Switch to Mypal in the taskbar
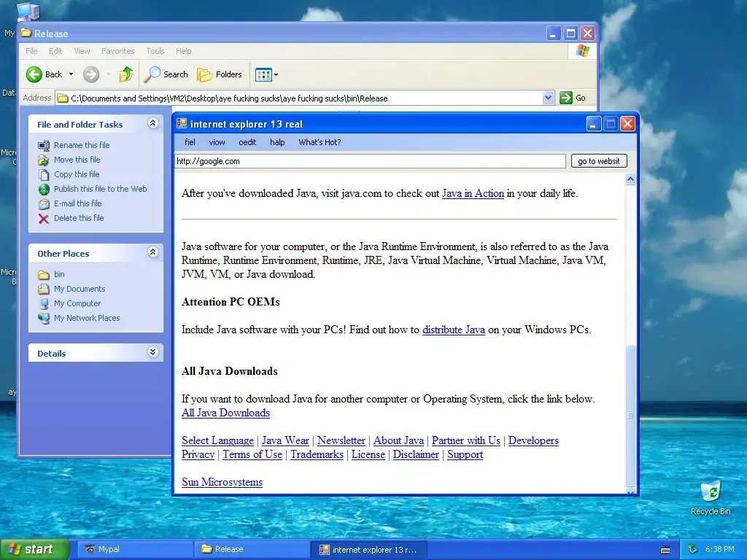The width and height of the screenshot is (747, 560). (135, 550)
